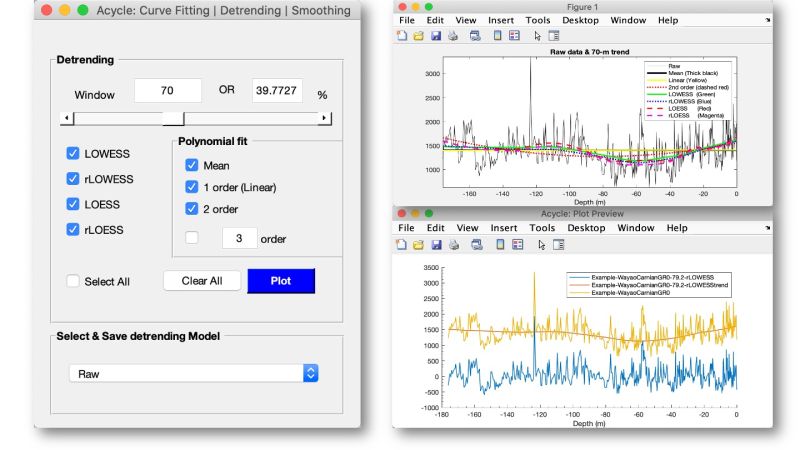Open View menu in Figure 1 window

tap(466, 20)
